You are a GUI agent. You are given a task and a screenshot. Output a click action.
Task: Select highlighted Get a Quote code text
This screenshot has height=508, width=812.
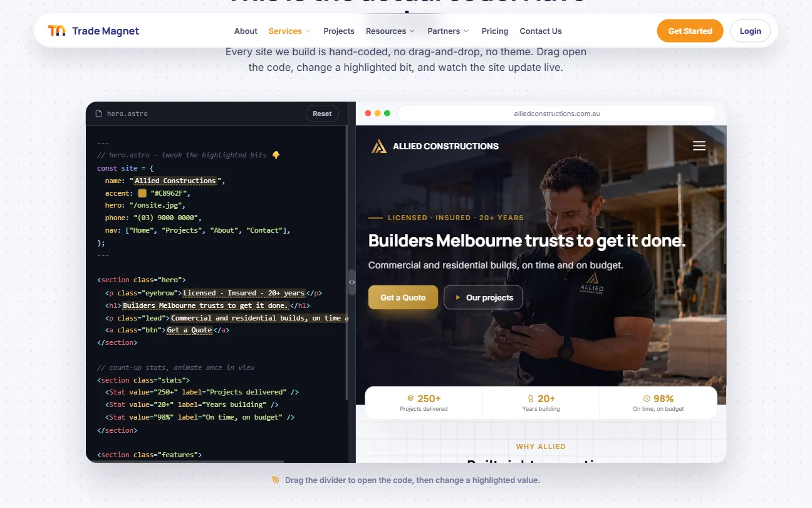189,330
